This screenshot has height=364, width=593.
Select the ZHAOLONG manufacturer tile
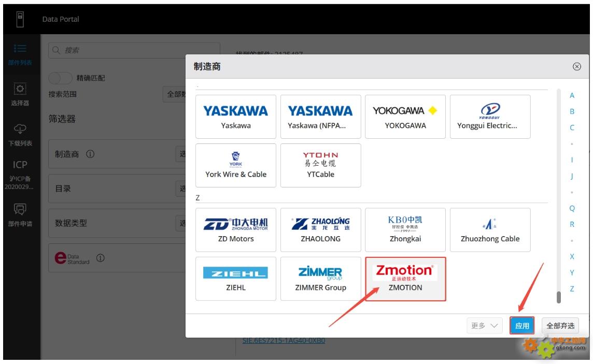point(321,230)
